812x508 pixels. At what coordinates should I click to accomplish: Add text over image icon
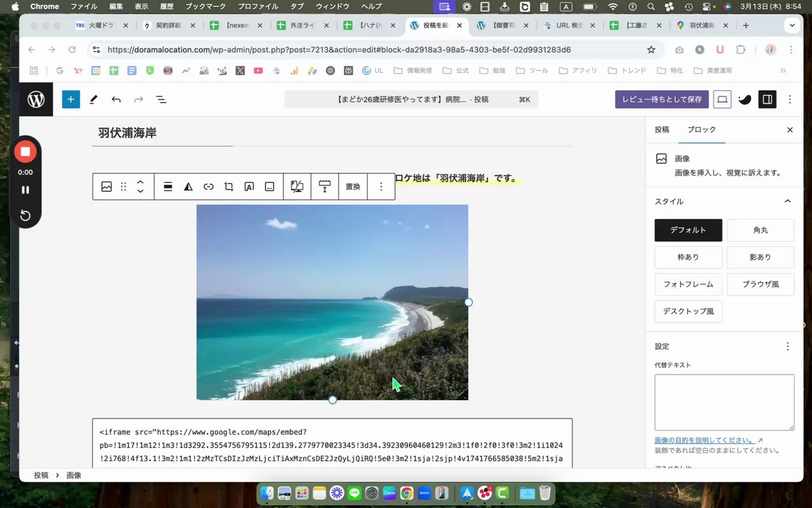point(249,187)
